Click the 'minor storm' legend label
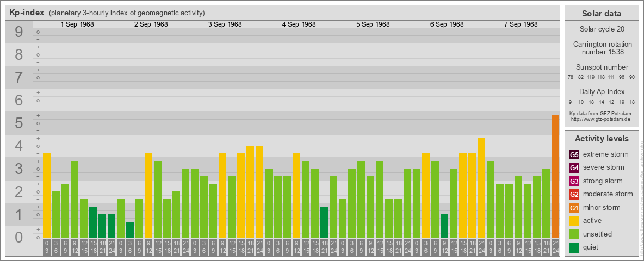 pyautogui.click(x=602, y=208)
